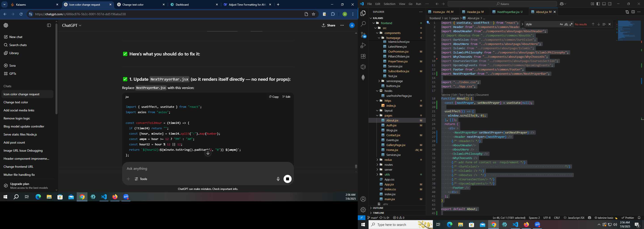The image size is (644, 229).
Task: Switch to Home.jsx editor tab
Action: click(x=442, y=12)
